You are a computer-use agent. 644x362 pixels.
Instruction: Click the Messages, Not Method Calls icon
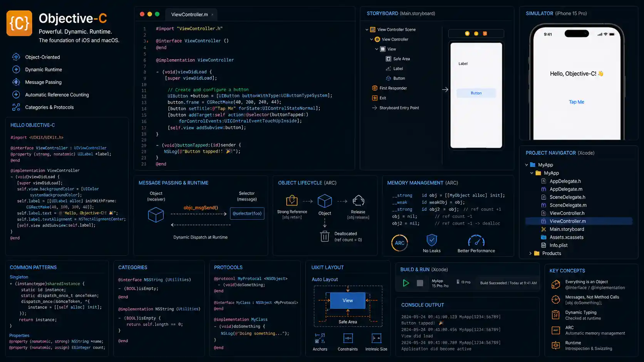(x=556, y=300)
